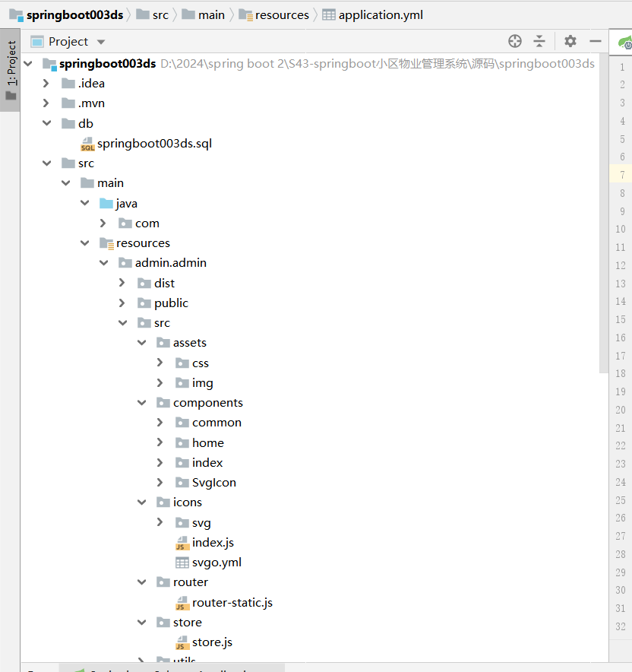
Task: Open svgo.yml in the icons folder
Action: point(216,563)
